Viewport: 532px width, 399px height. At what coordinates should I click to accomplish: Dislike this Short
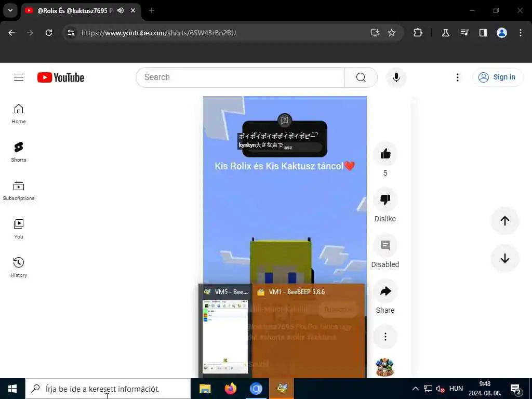tap(385, 199)
